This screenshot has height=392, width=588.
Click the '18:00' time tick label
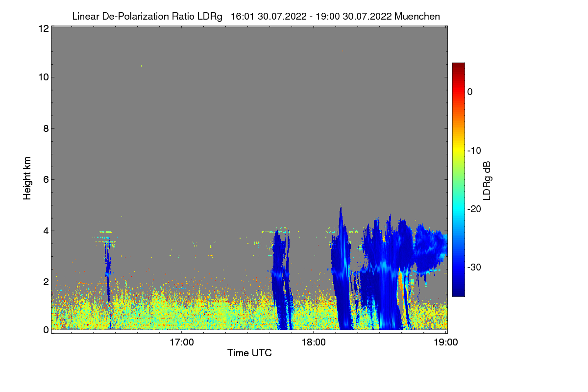pyautogui.click(x=314, y=342)
